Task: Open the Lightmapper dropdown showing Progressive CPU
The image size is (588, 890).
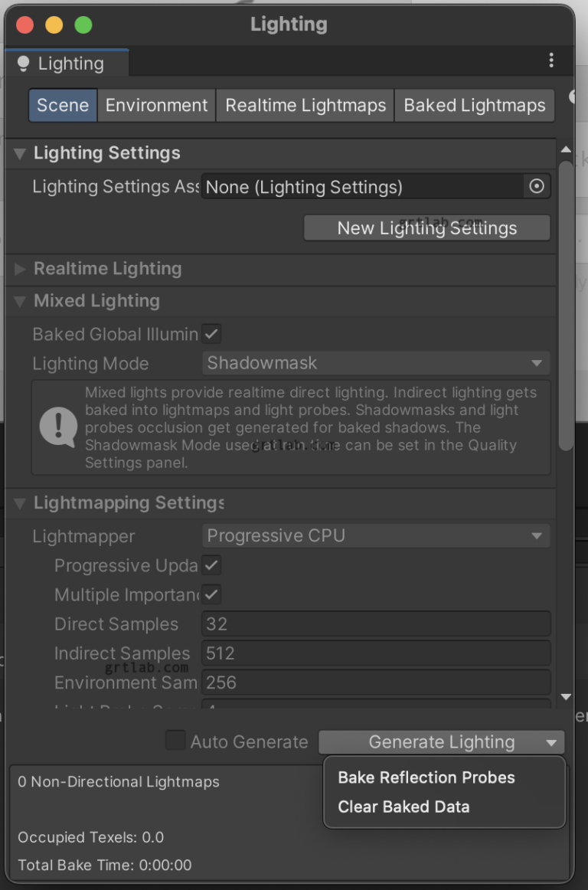Action: click(x=376, y=535)
